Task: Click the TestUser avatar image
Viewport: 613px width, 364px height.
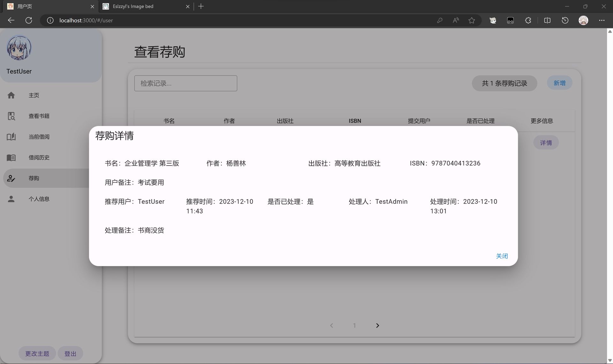Action: pyautogui.click(x=19, y=48)
